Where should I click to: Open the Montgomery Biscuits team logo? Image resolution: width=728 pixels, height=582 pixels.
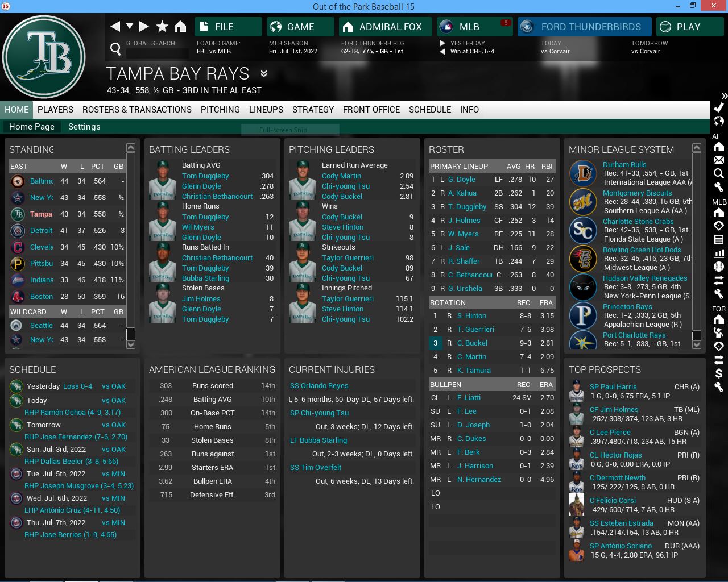(583, 202)
